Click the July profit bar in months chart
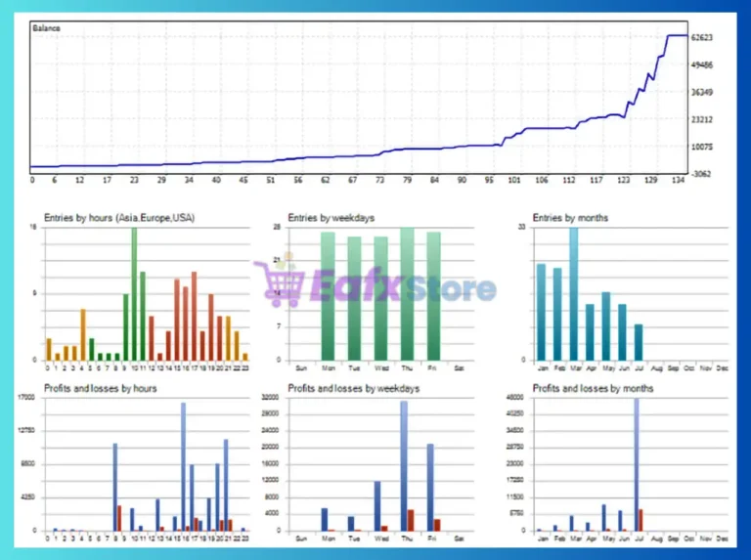751x560 pixels. point(637,464)
